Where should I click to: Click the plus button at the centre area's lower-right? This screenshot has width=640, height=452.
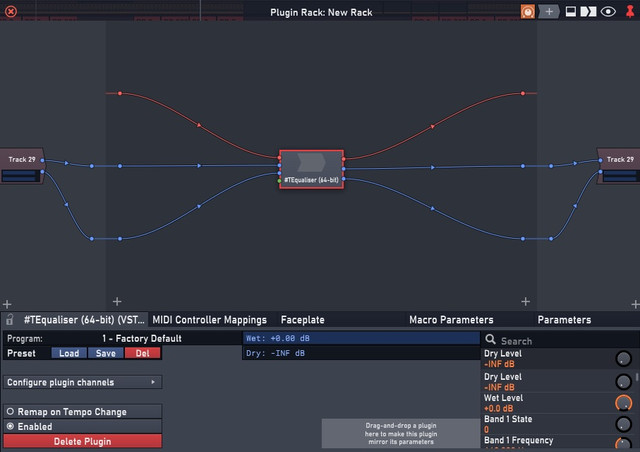pyautogui.click(x=526, y=301)
